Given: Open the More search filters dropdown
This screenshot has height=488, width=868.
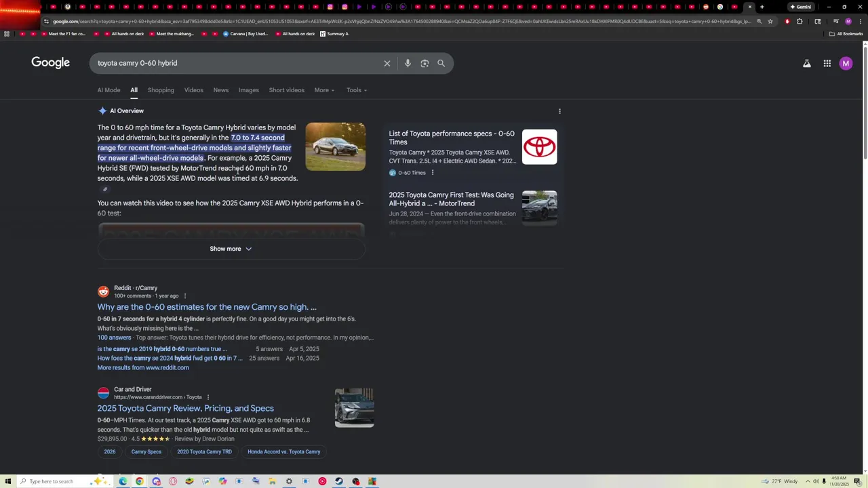Looking at the screenshot, I should point(324,90).
